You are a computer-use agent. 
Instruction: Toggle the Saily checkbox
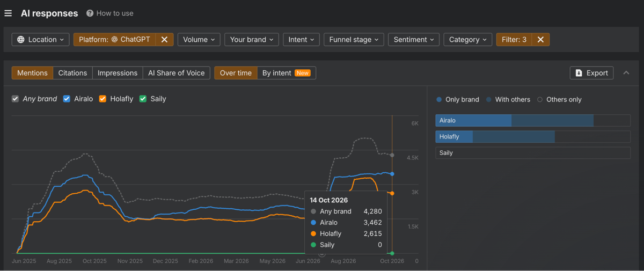(143, 99)
